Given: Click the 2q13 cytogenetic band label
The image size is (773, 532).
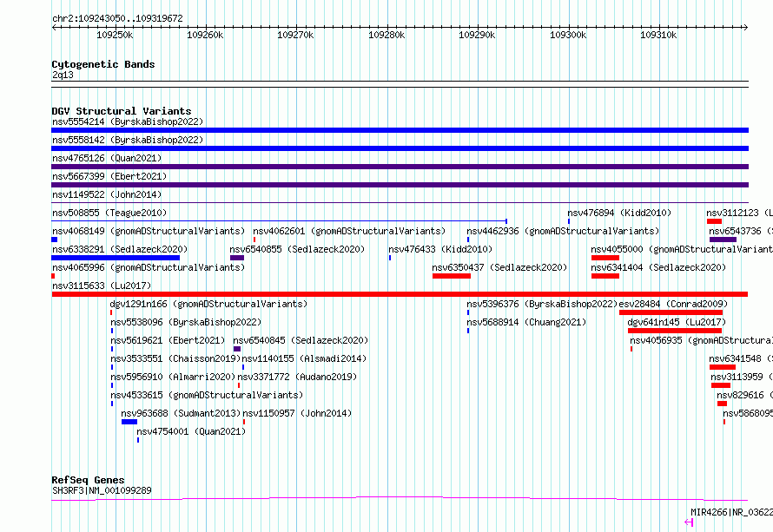Looking at the screenshot, I should pos(63,75).
